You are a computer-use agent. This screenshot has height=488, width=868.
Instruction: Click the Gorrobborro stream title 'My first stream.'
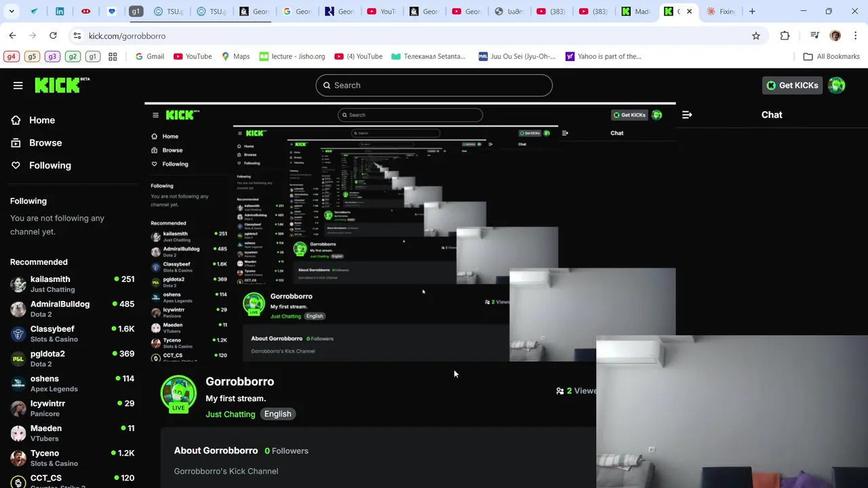click(236, 399)
